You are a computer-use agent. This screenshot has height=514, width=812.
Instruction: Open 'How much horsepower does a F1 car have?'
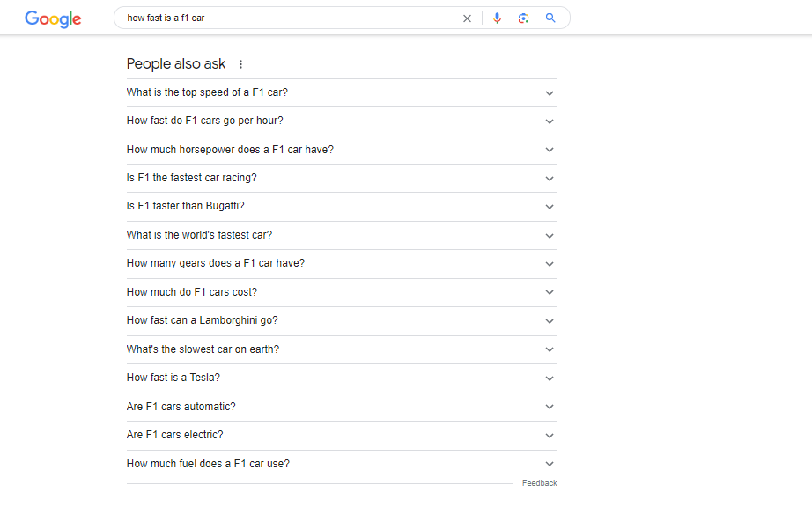[230, 150]
